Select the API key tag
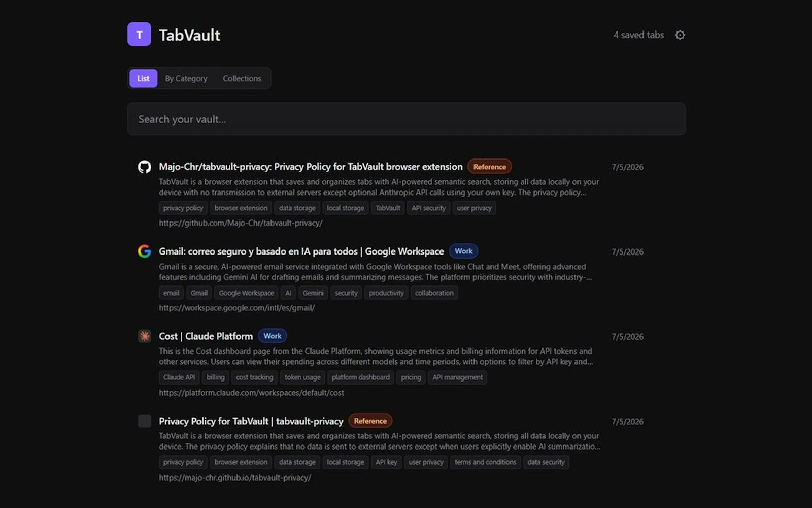 (x=386, y=462)
